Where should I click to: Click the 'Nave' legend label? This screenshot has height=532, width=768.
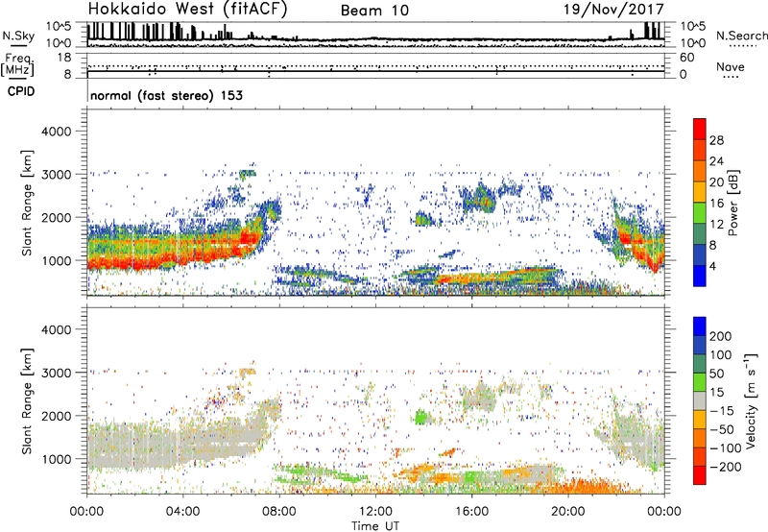click(x=731, y=67)
